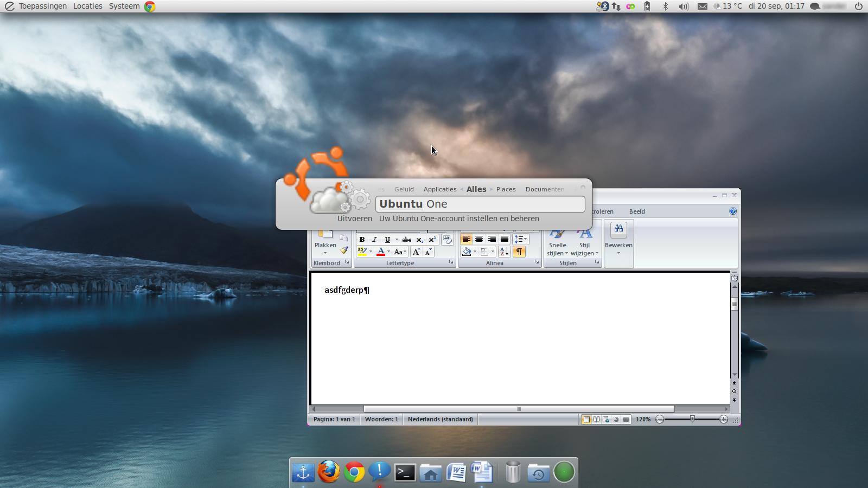Open the font color dropdown arrow

388,252
